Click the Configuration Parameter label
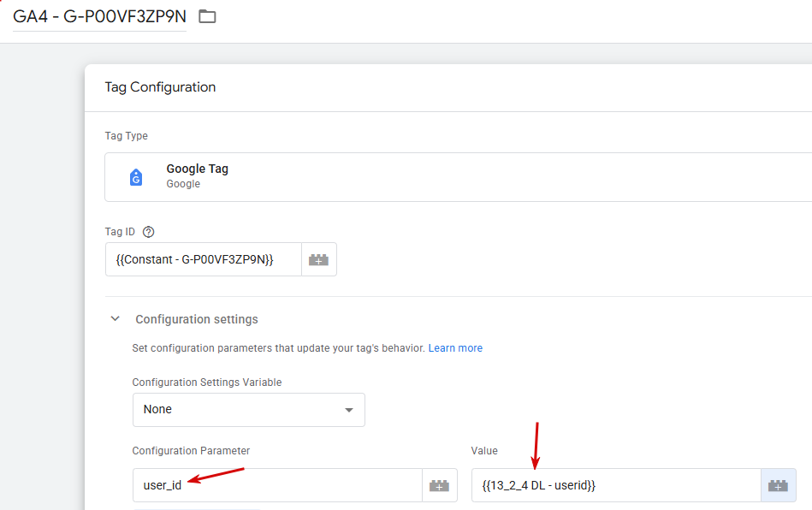 click(x=191, y=450)
